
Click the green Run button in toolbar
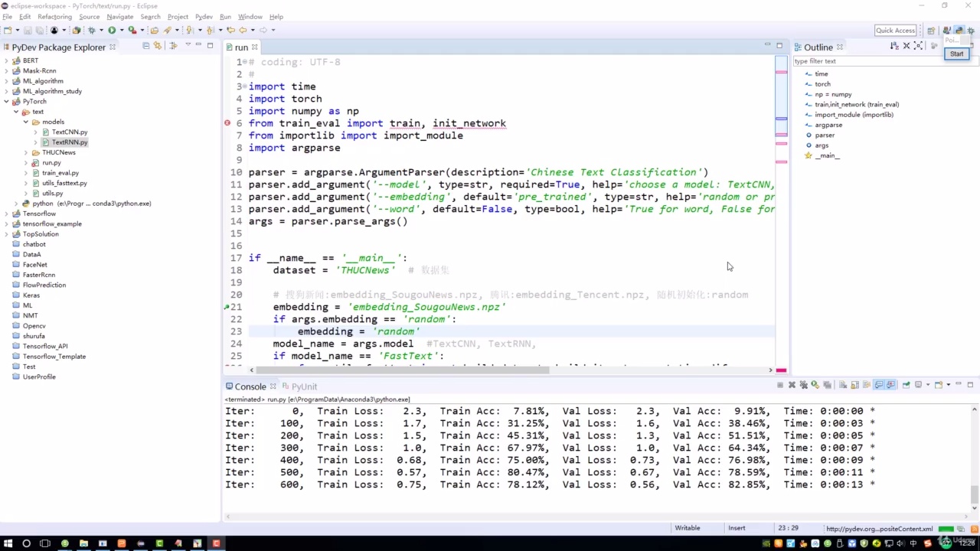pyautogui.click(x=112, y=31)
